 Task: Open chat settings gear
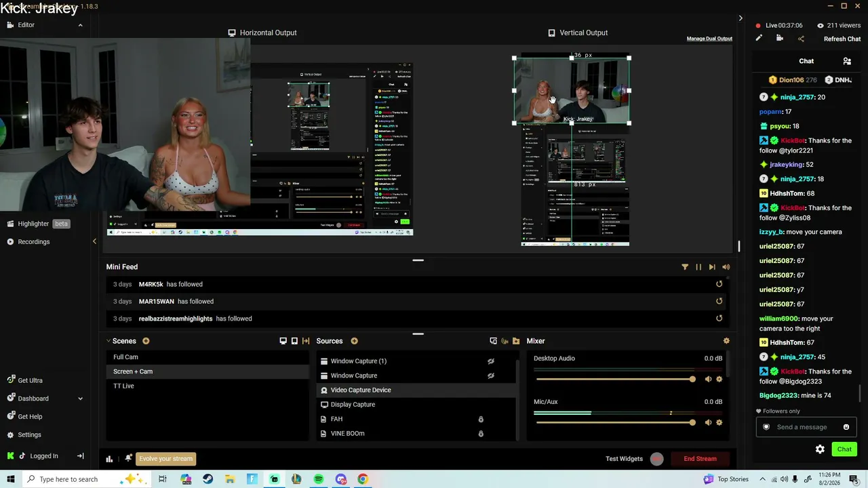(820, 449)
